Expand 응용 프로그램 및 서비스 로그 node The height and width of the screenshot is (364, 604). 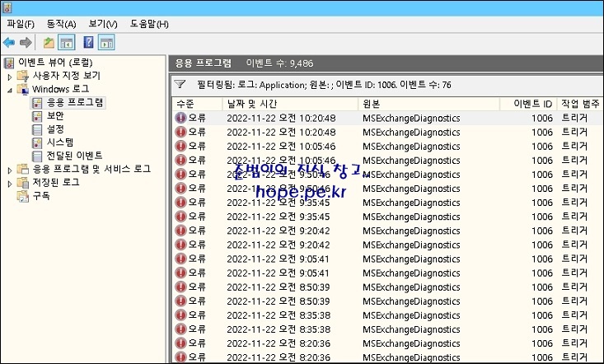point(10,170)
